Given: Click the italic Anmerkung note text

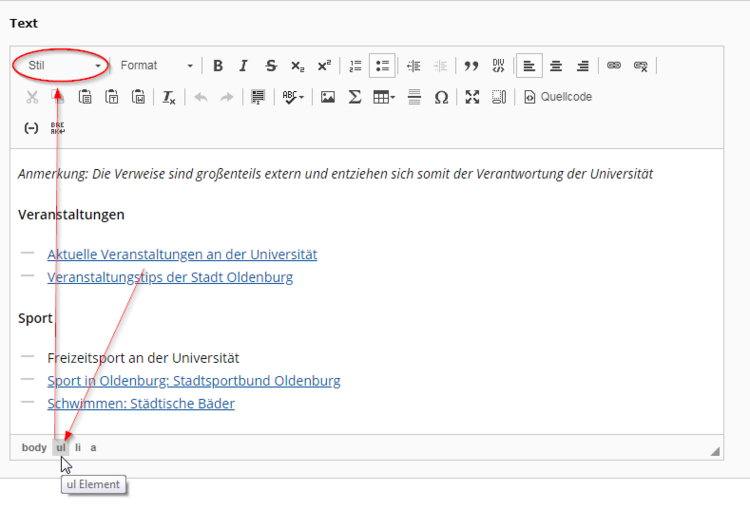Looking at the screenshot, I should 335,174.
